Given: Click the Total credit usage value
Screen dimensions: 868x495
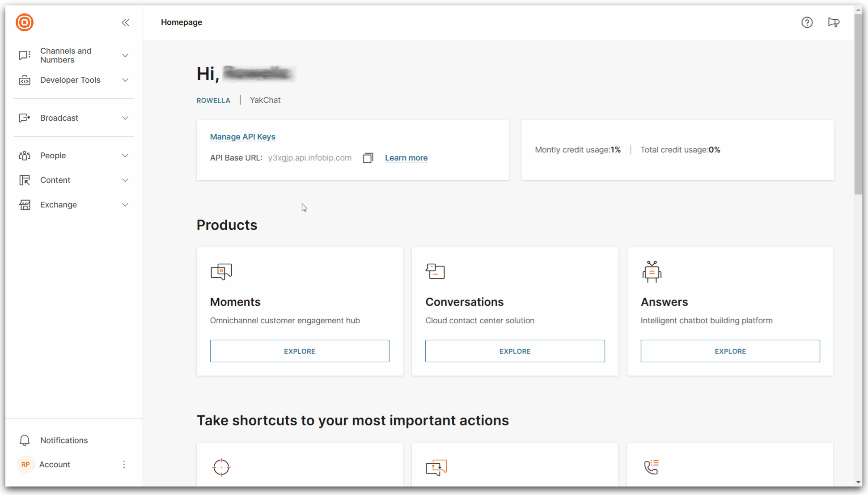Looking at the screenshot, I should coord(715,150).
